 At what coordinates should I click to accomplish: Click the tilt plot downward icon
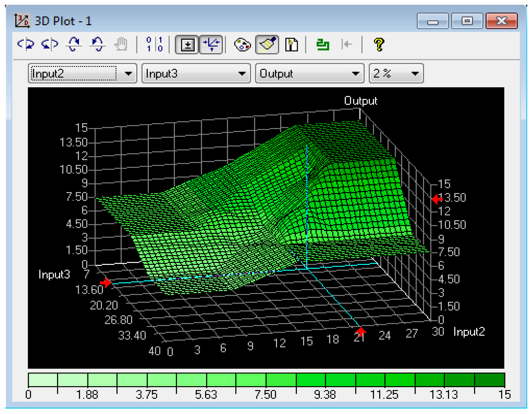(98, 44)
